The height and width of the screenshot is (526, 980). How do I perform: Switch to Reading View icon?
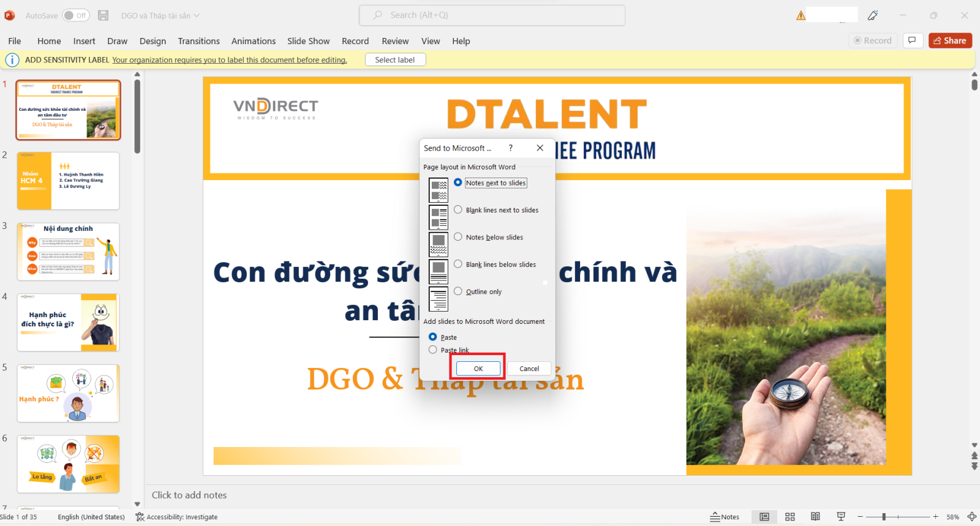pyautogui.click(x=815, y=517)
